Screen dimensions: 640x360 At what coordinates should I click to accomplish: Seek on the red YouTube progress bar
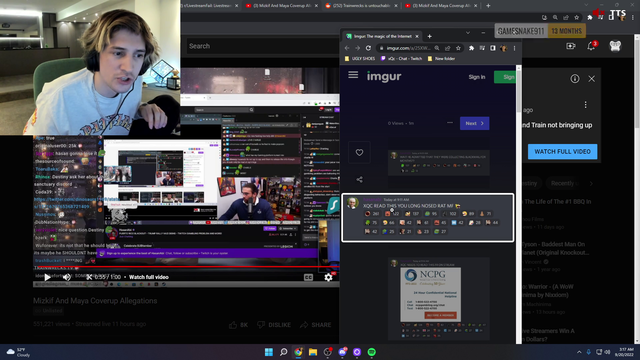pyautogui.click(x=186, y=267)
